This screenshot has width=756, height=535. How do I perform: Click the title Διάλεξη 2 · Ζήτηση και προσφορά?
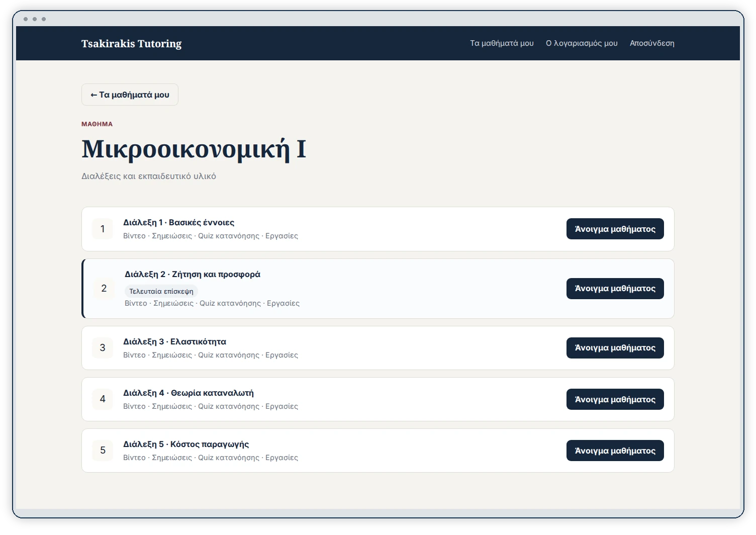coord(193,274)
